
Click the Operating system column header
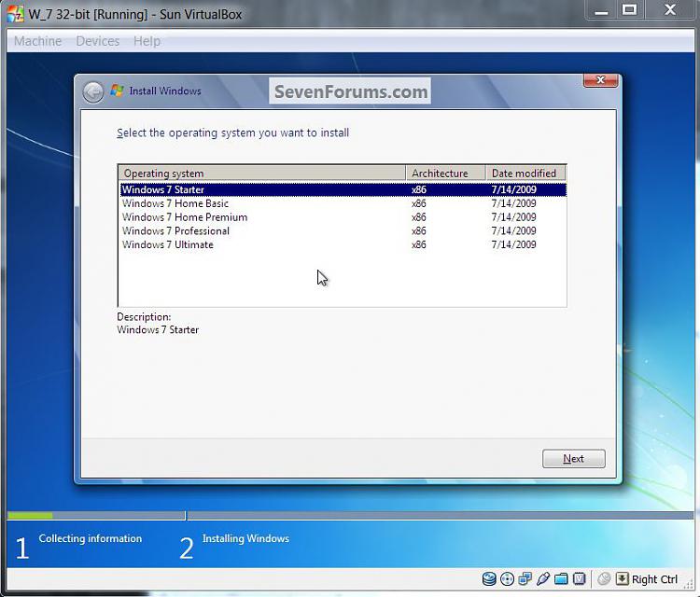pos(262,174)
